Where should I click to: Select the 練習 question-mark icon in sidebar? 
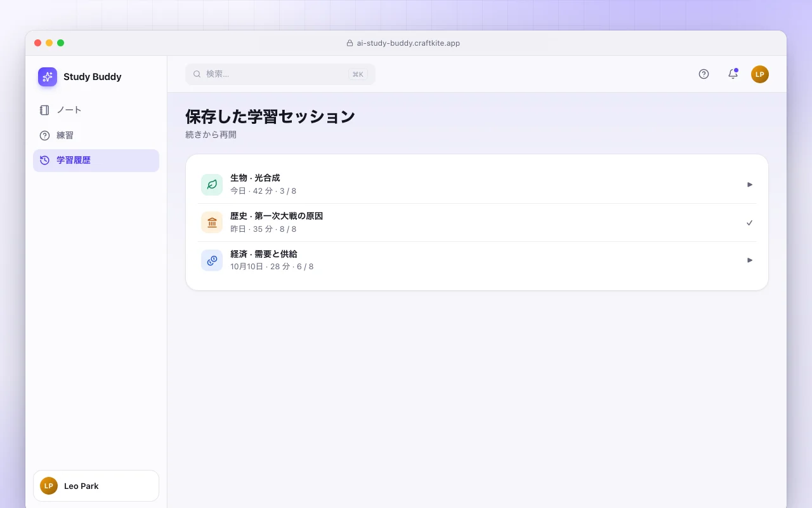click(x=44, y=135)
